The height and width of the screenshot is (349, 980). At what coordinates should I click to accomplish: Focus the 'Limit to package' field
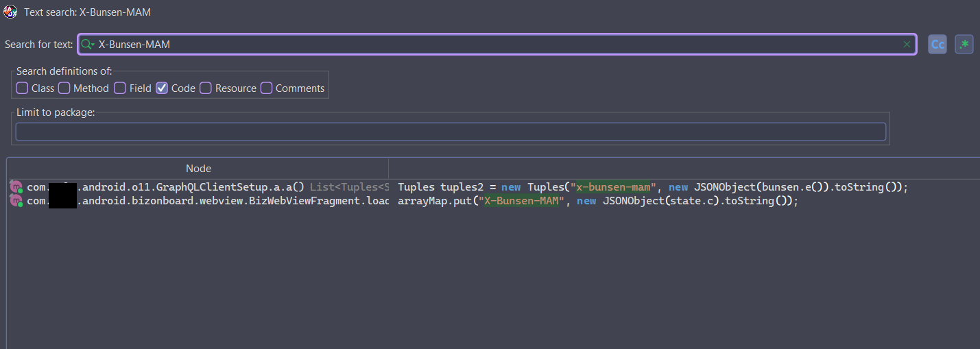(451, 132)
